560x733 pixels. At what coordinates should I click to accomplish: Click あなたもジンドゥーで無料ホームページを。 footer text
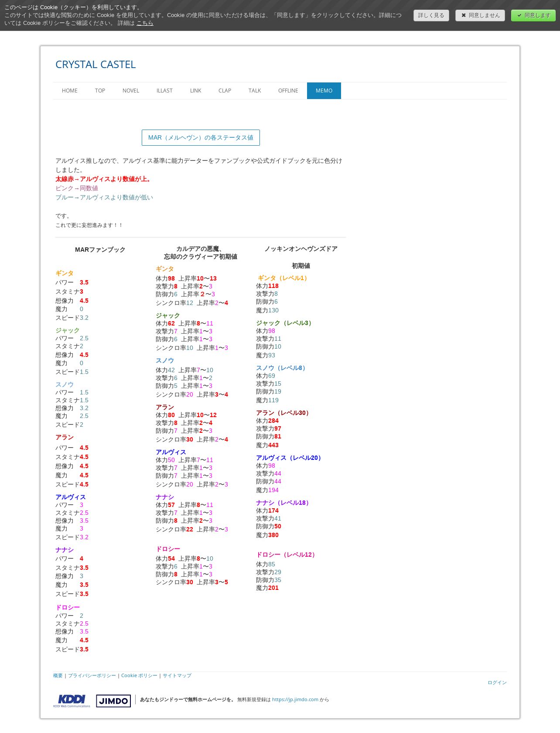click(187, 699)
